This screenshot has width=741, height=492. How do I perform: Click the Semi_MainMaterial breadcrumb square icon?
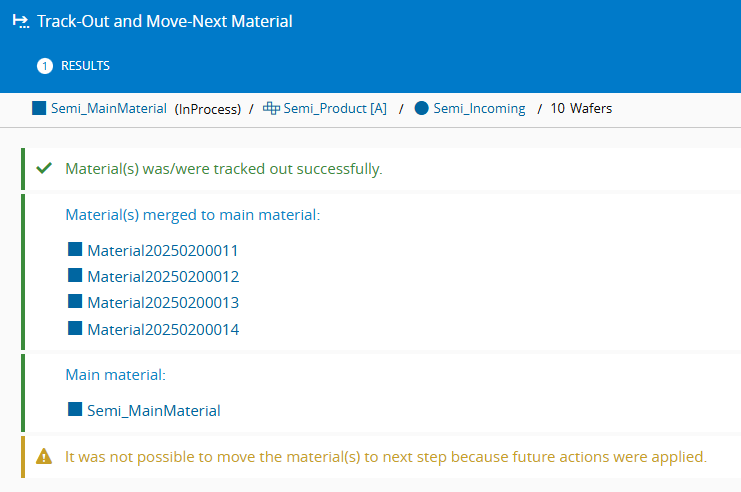39,108
